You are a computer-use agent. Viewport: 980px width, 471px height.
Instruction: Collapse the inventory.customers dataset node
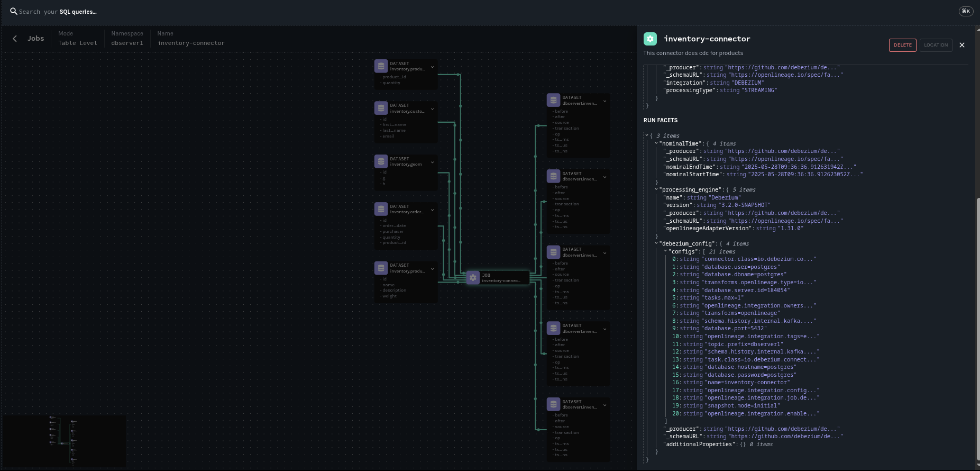432,109
